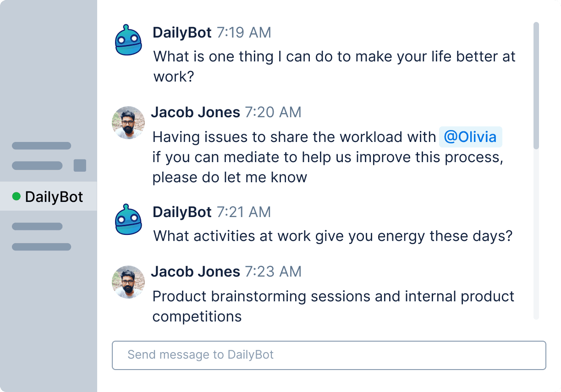The height and width of the screenshot is (392, 561).
Task: Click the 7:23 AM message timestamp
Action: click(273, 272)
